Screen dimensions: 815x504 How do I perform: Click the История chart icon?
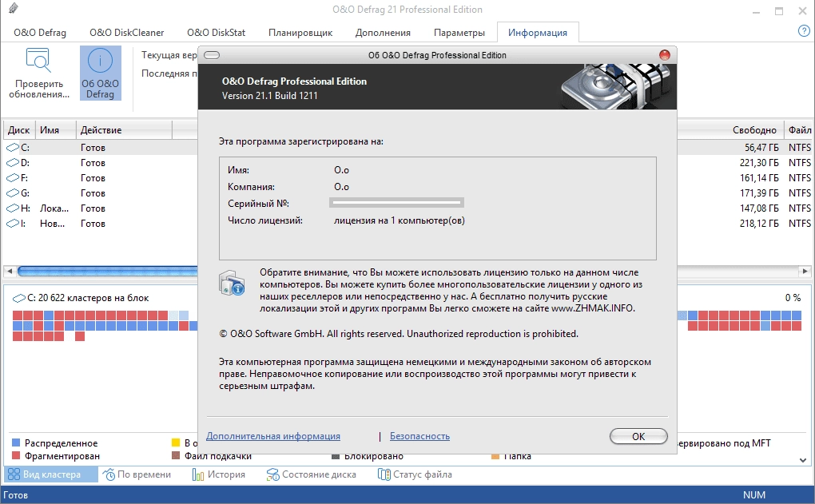(x=198, y=474)
